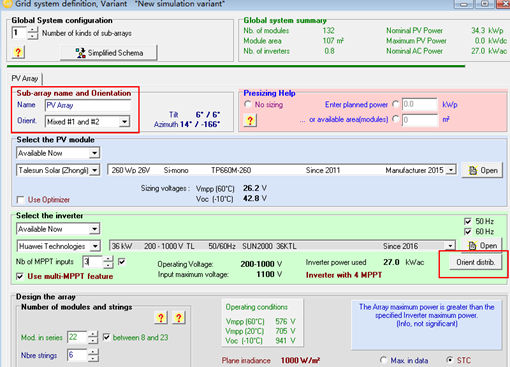Select the PV Array tab
The width and height of the screenshot is (510, 367).
[x=25, y=78]
